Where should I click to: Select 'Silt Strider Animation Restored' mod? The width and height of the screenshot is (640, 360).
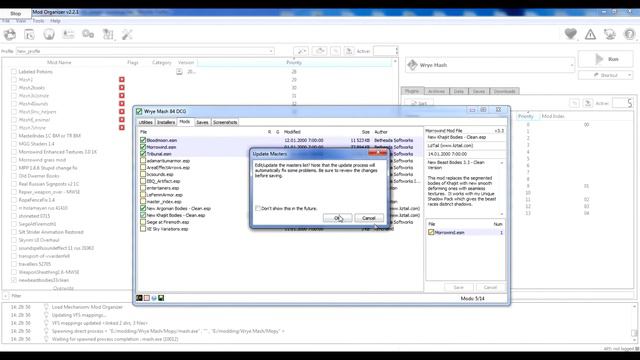(51, 232)
